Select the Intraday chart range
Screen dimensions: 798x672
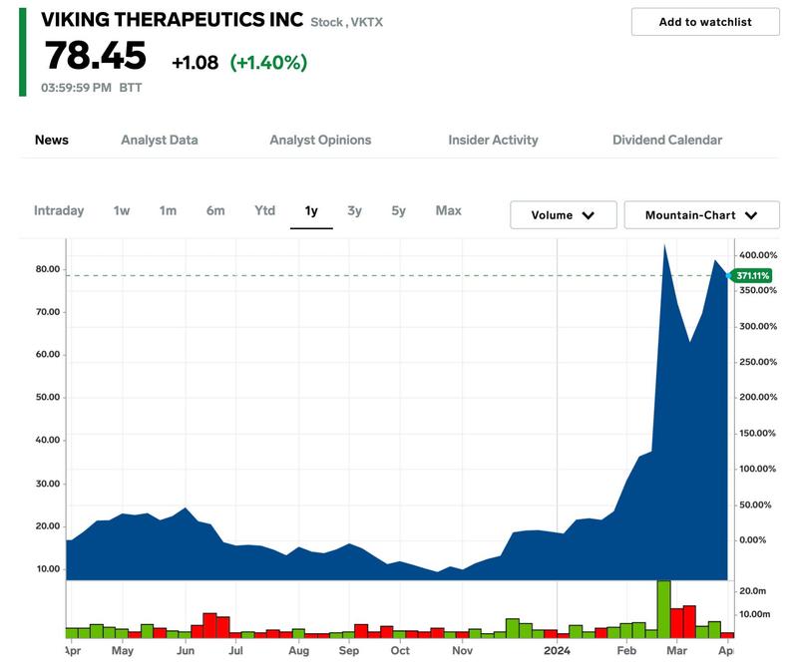pyautogui.click(x=59, y=210)
